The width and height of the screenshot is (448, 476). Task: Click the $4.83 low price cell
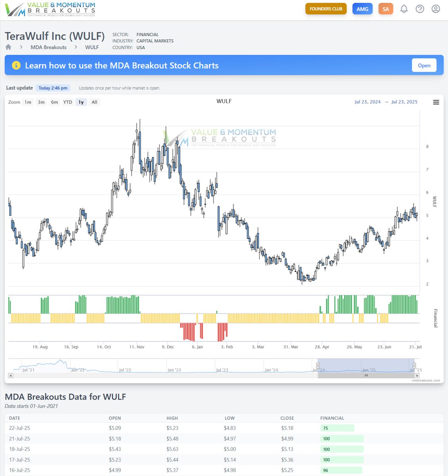pos(230,428)
